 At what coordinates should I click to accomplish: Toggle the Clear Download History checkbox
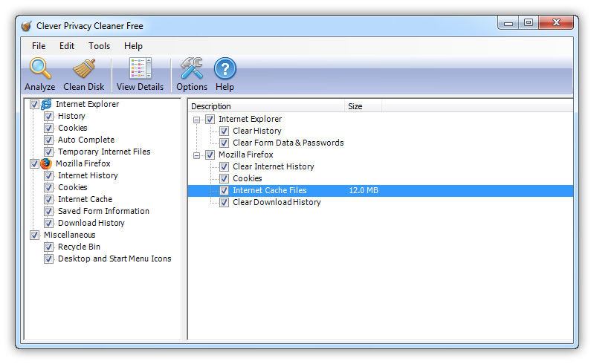point(225,203)
